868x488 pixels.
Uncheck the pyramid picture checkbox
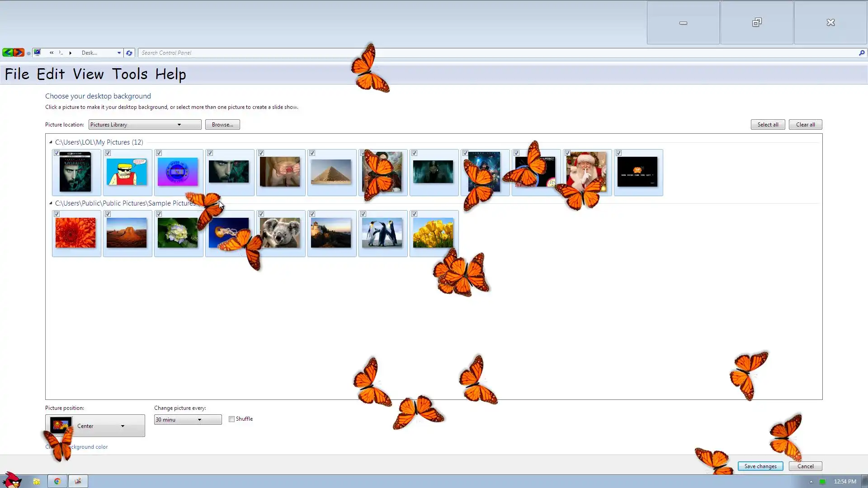click(x=312, y=153)
